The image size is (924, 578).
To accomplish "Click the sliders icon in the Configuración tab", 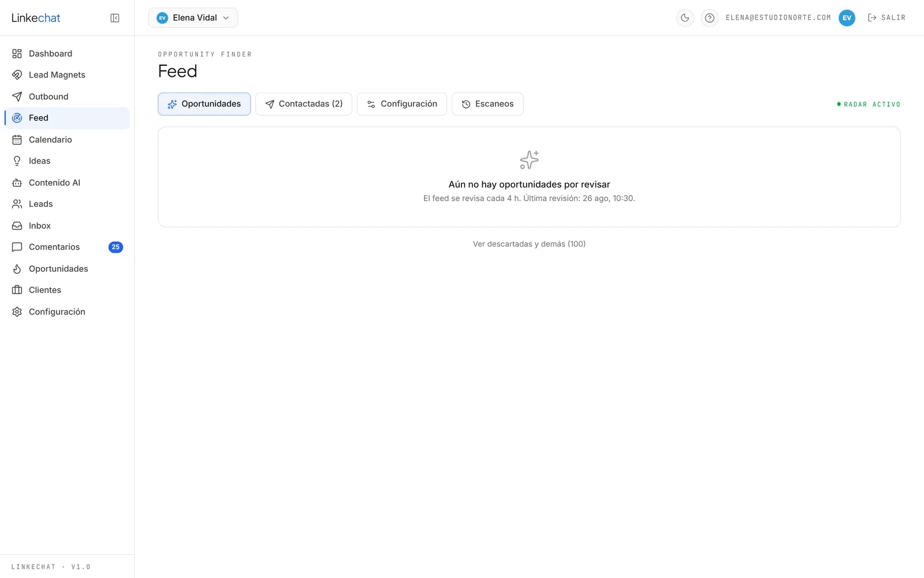I will click(x=371, y=104).
